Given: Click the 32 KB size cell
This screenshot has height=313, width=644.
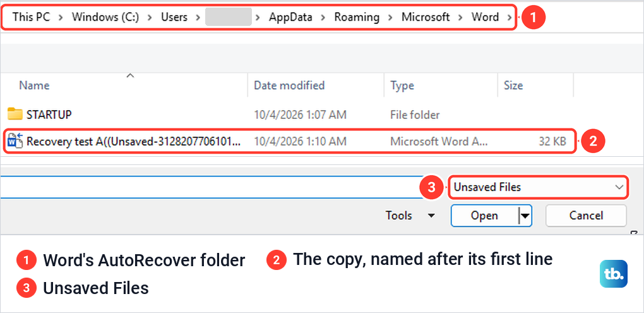Looking at the screenshot, I should point(552,142).
